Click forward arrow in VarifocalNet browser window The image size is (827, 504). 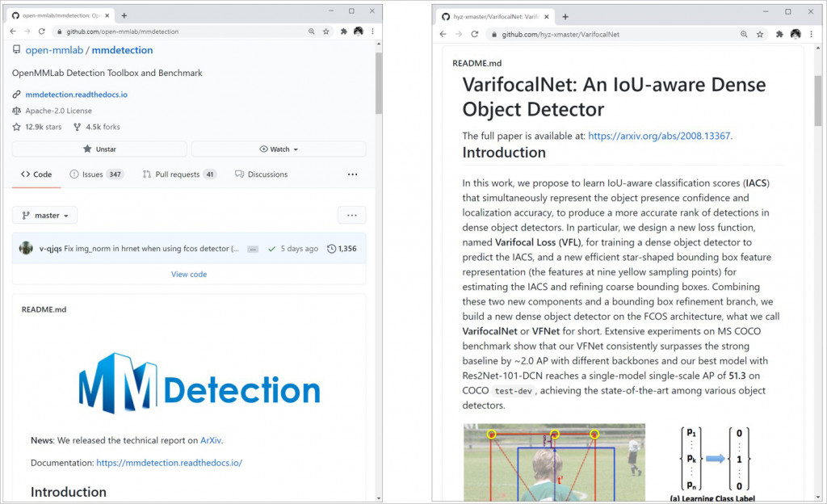(x=459, y=34)
